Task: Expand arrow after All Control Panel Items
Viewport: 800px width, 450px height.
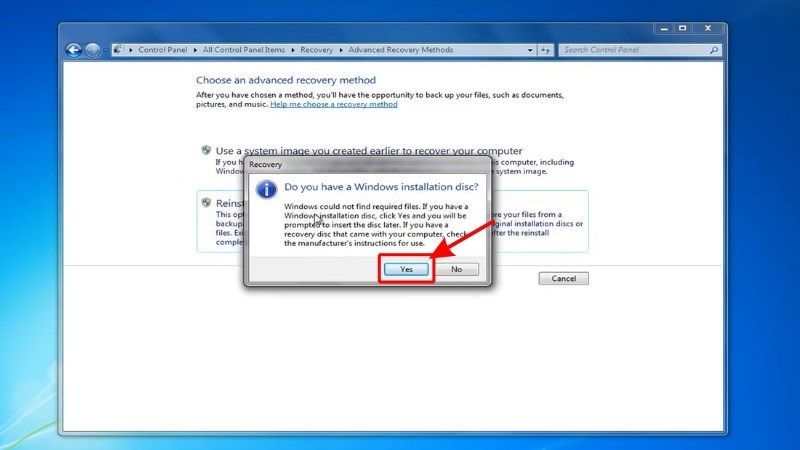Action: [x=292, y=50]
